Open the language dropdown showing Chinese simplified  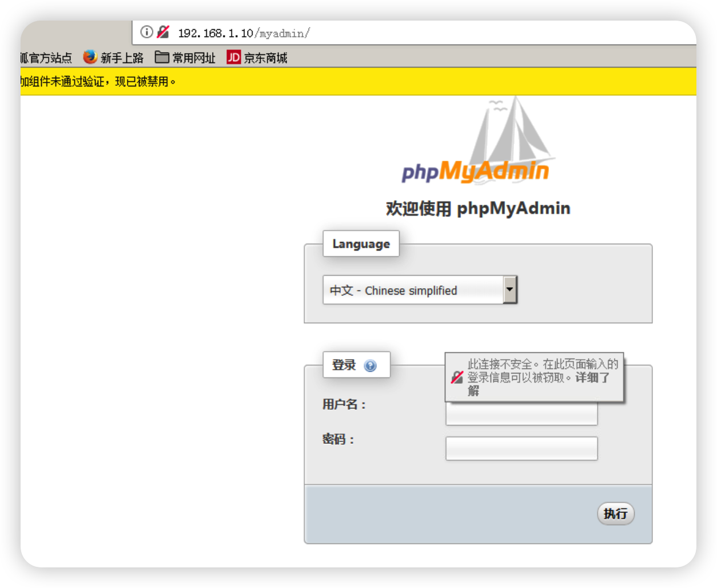[420, 290]
